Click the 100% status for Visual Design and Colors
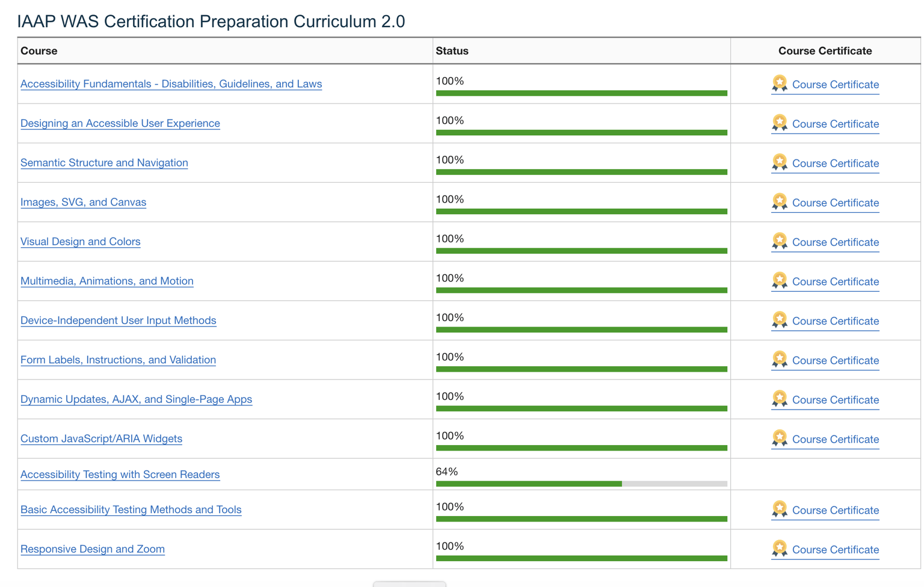Image resolution: width=924 pixels, height=587 pixels. (x=450, y=239)
